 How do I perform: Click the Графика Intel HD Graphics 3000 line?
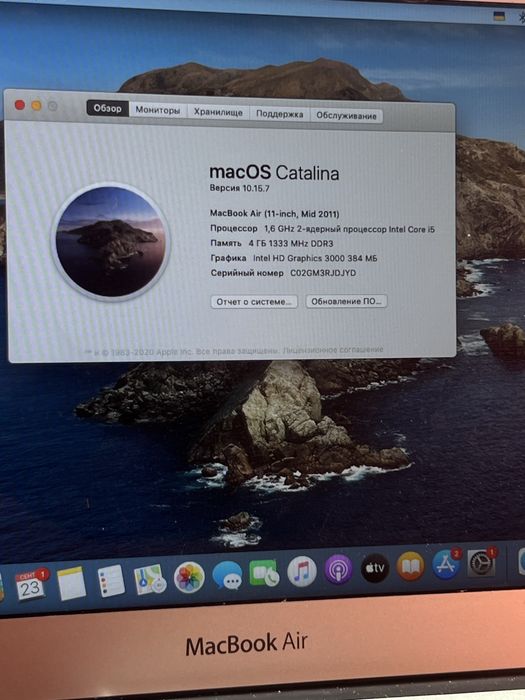294,258
